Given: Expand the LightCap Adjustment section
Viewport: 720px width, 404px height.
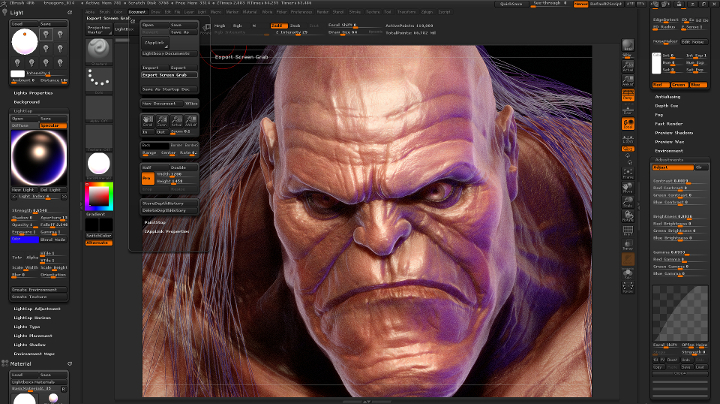Looking at the screenshot, I should (37, 309).
